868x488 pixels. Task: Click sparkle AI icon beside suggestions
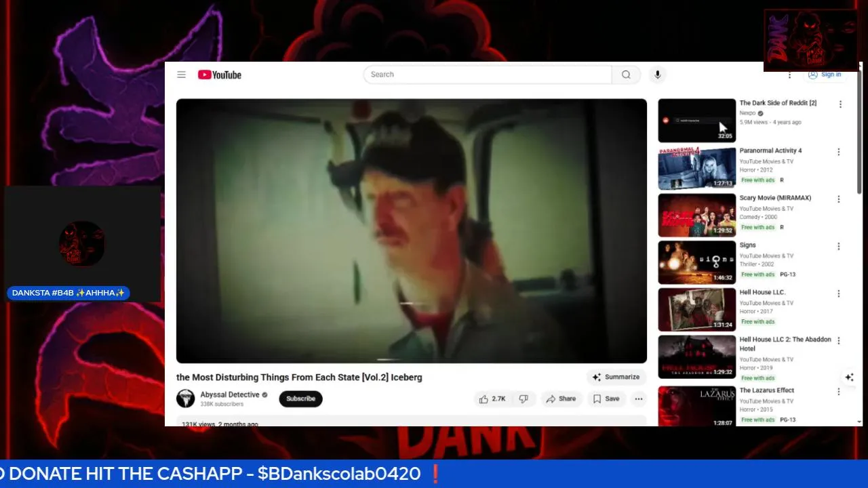[x=849, y=378]
